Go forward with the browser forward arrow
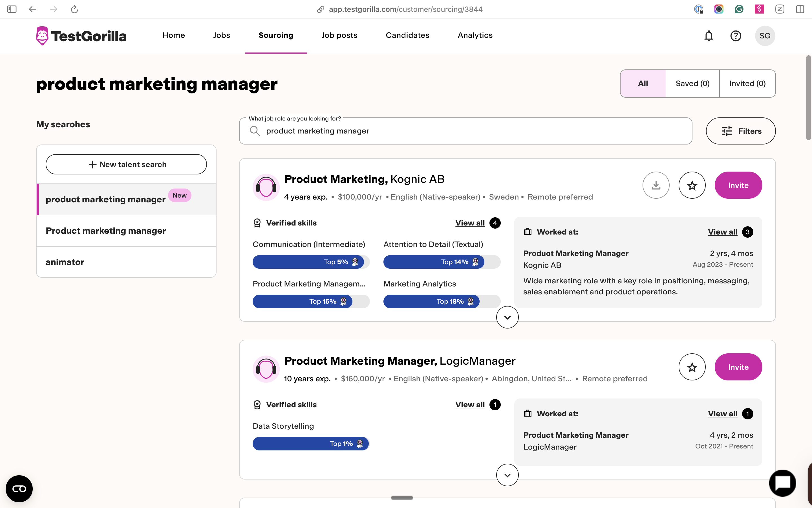 (x=53, y=9)
